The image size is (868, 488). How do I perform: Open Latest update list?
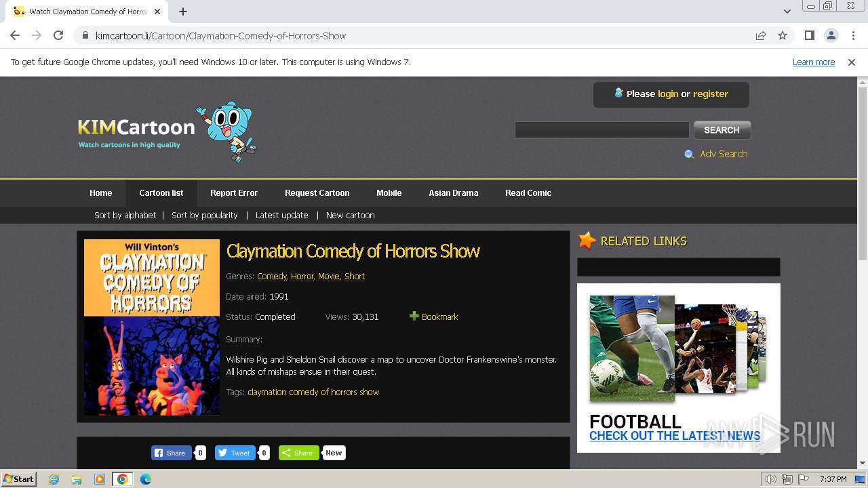coord(282,215)
